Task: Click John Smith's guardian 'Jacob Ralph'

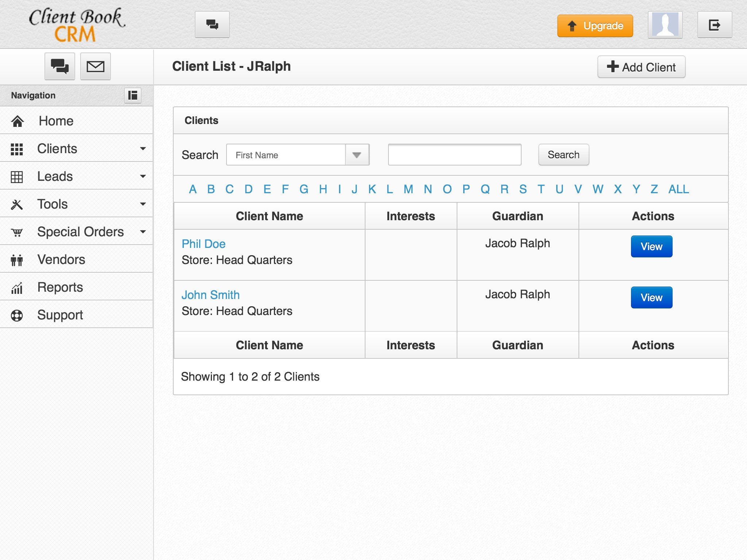Action: tap(518, 294)
